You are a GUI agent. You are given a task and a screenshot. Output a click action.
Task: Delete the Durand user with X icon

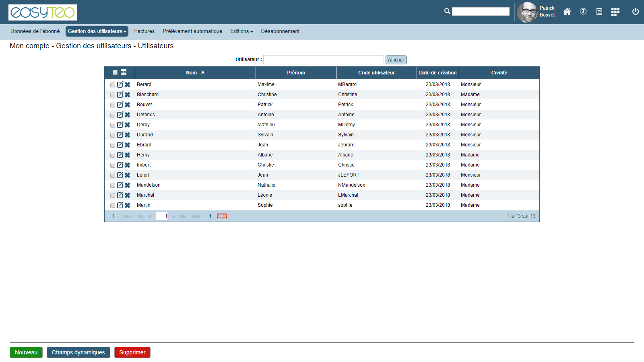(128, 135)
